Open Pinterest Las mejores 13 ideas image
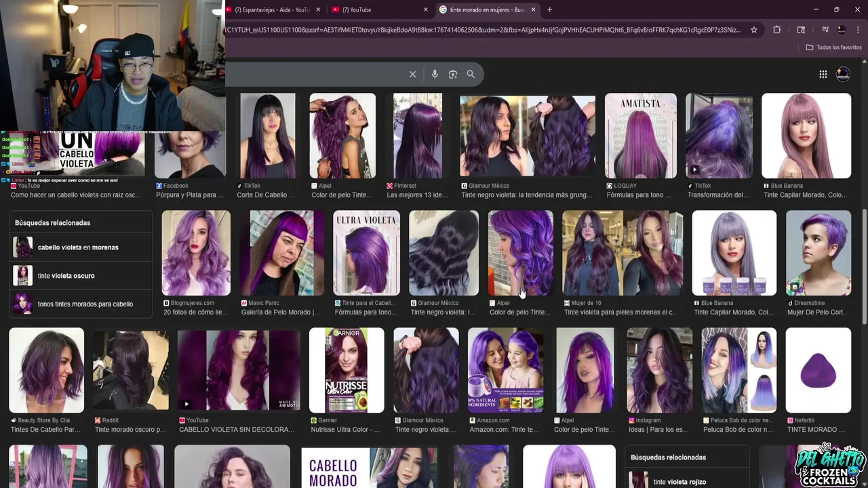 point(418,136)
